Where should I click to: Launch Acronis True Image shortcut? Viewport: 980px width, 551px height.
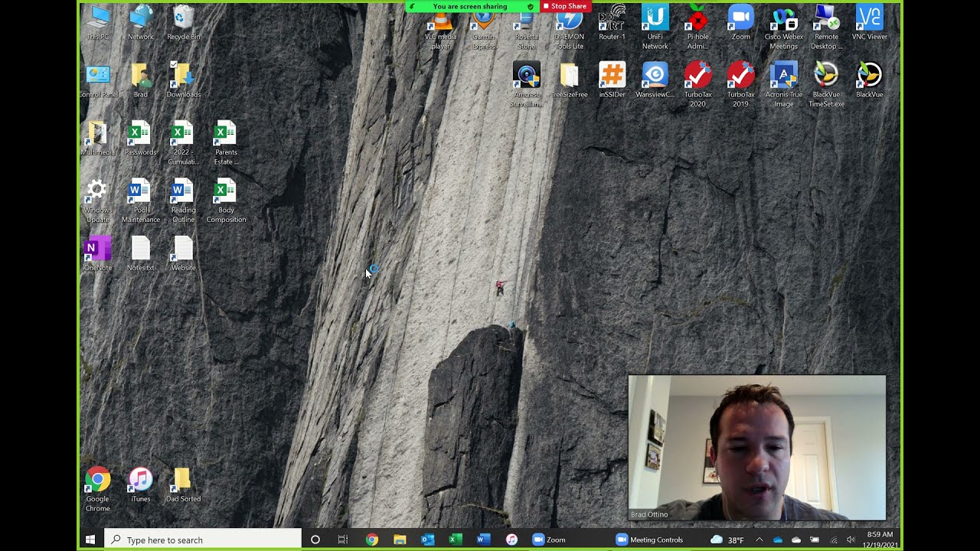click(783, 85)
